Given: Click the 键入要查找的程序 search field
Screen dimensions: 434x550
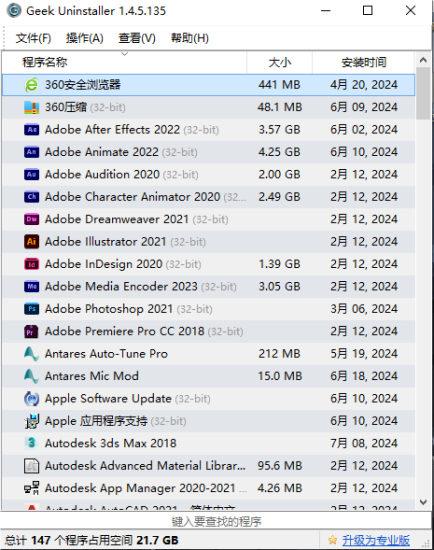Looking at the screenshot, I should coord(216,522).
